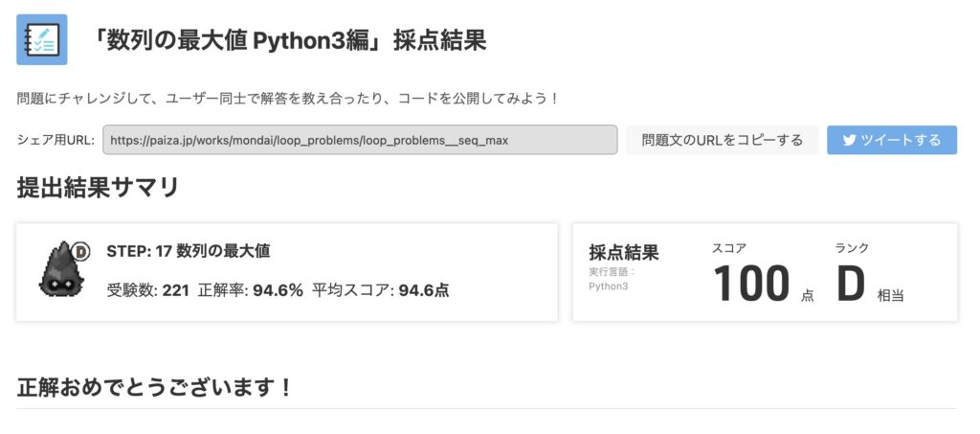
Task: Click the large D rank letter
Action: coord(850,284)
